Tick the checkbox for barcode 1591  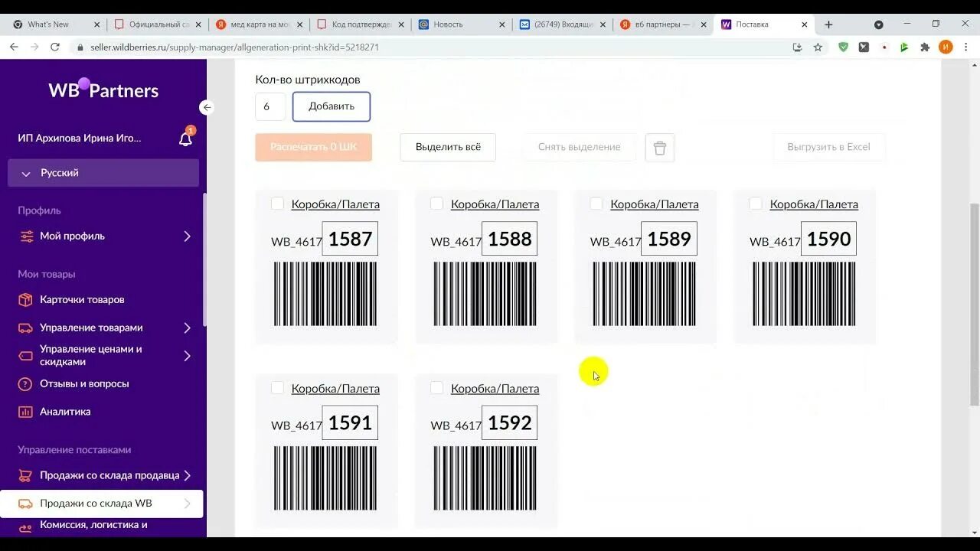point(277,388)
